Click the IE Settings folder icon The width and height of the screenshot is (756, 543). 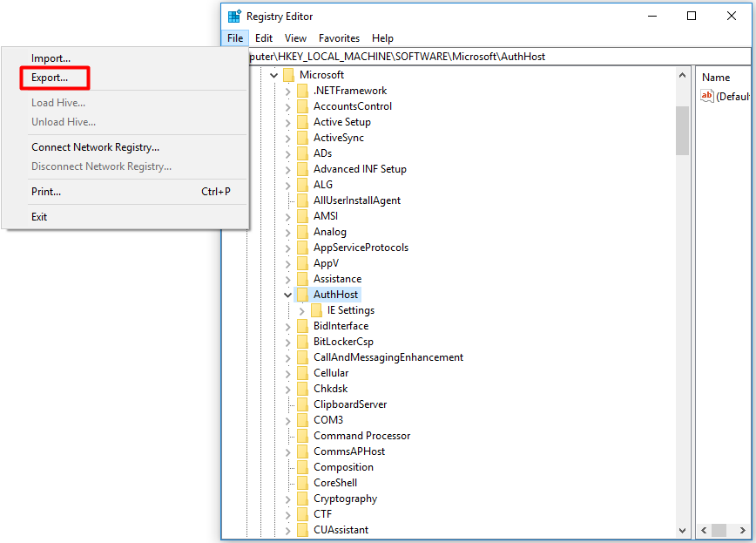(x=316, y=310)
